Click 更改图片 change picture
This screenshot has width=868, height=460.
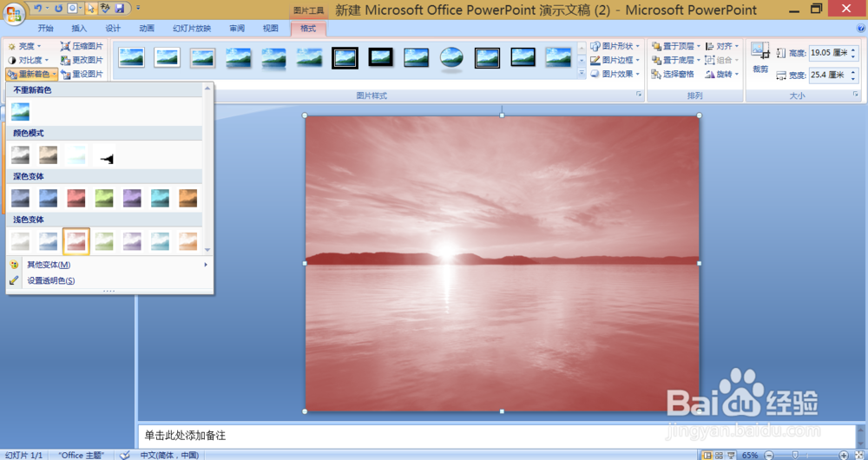point(82,60)
